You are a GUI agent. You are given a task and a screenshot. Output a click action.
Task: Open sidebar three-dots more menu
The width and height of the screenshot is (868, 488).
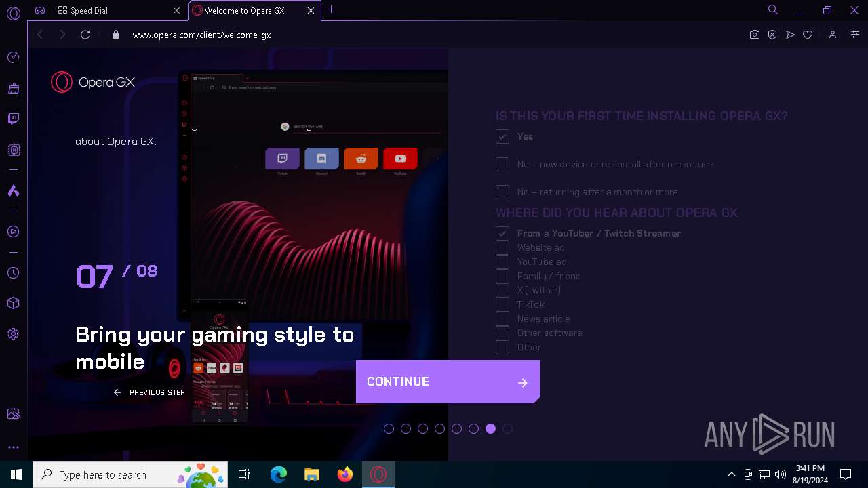13,447
